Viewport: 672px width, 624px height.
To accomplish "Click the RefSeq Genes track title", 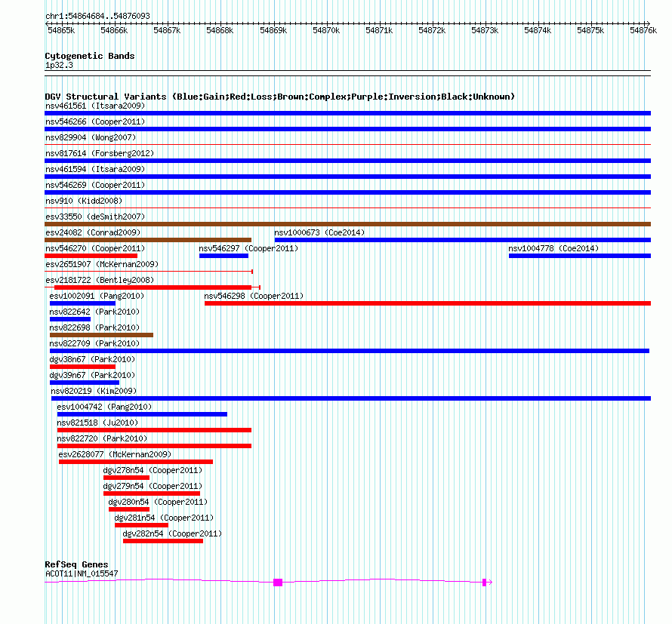I will point(76,564).
